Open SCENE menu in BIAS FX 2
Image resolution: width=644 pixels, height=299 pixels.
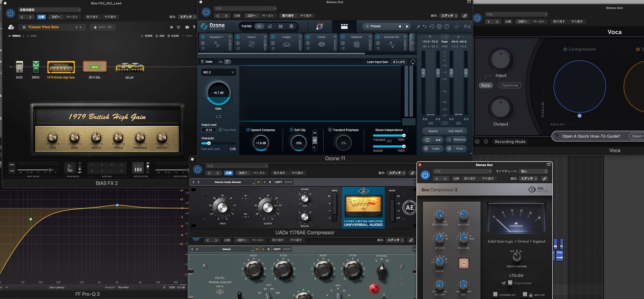(x=147, y=36)
